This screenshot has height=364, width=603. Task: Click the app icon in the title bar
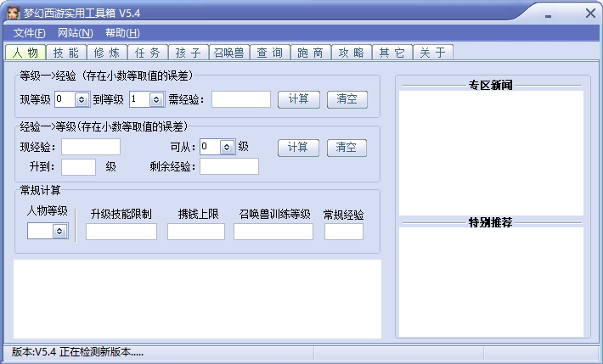13,13
